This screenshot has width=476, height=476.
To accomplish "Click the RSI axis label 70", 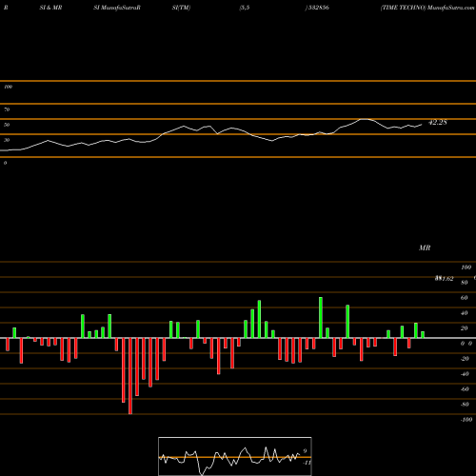I will [x=7, y=109].
